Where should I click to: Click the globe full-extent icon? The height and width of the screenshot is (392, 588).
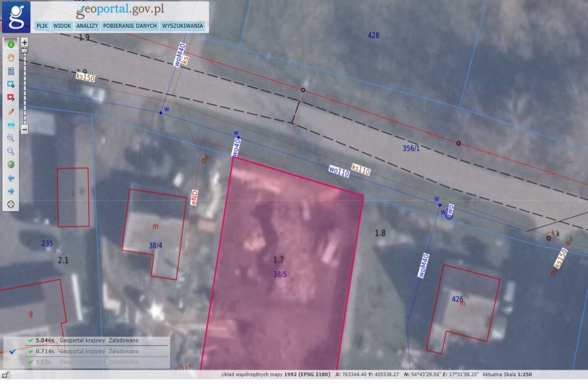11,165
